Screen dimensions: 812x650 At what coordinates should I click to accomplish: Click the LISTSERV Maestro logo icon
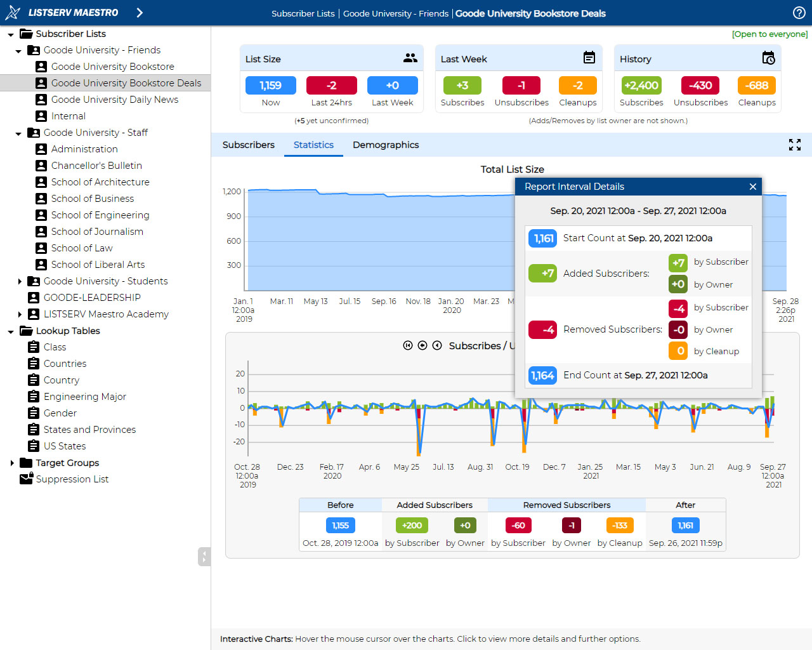pyautogui.click(x=12, y=13)
